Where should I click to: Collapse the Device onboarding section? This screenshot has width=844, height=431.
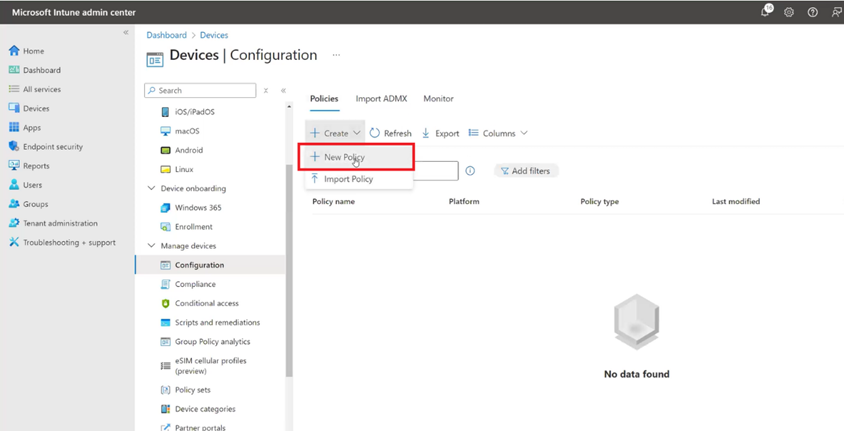pyautogui.click(x=152, y=188)
